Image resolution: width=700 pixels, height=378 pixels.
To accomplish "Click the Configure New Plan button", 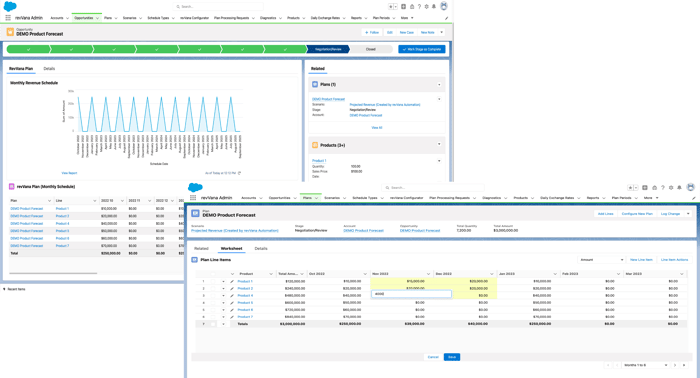I will pos(637,214).
